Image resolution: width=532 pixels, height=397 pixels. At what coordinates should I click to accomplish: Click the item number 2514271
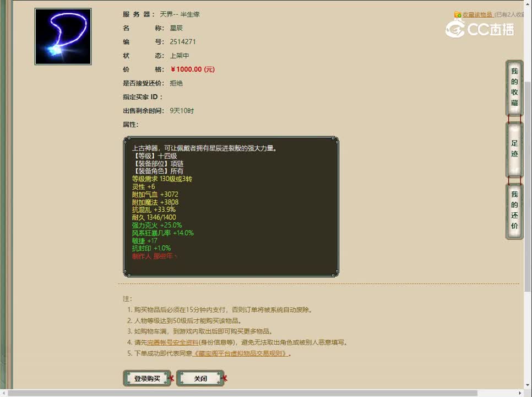click(x=182, y=41)
